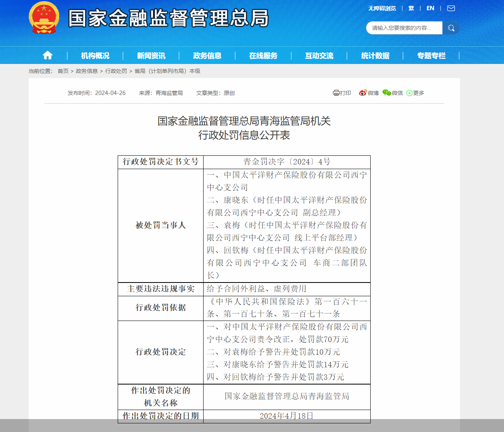Switch to traditional Chinese via 繁 link
This screenshot has width=504, height=432.
[411, 8]
